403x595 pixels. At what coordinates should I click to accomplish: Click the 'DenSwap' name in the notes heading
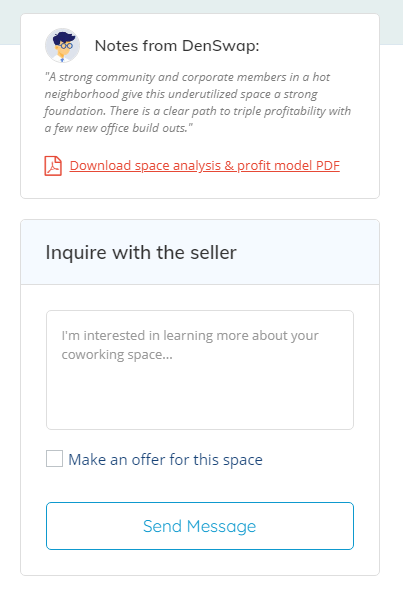220,46
